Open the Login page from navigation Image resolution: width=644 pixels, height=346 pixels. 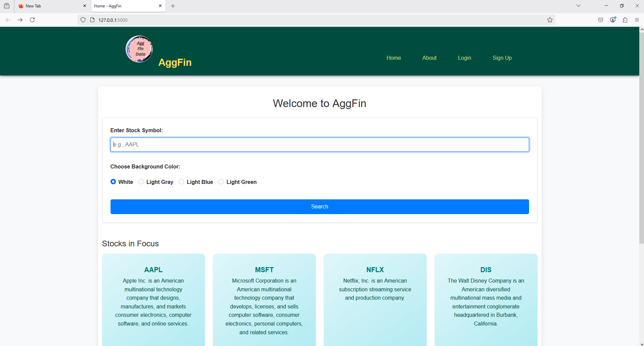(465, 58)
